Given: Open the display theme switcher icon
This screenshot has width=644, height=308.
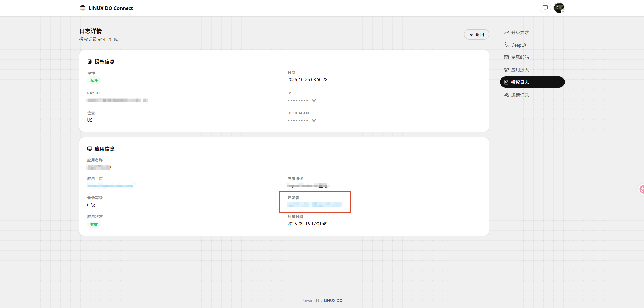Looking at the screenshot, I should click(x=545, y=8).
